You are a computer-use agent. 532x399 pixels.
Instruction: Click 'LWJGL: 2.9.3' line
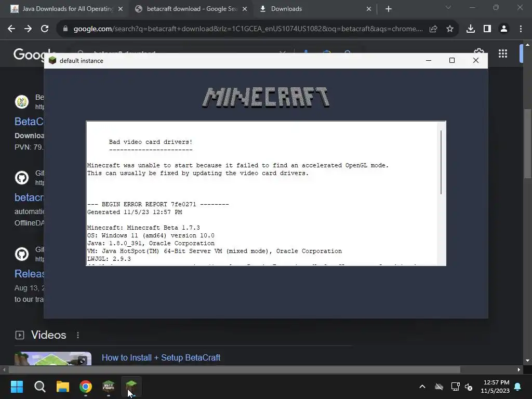[x=109, y=259]
